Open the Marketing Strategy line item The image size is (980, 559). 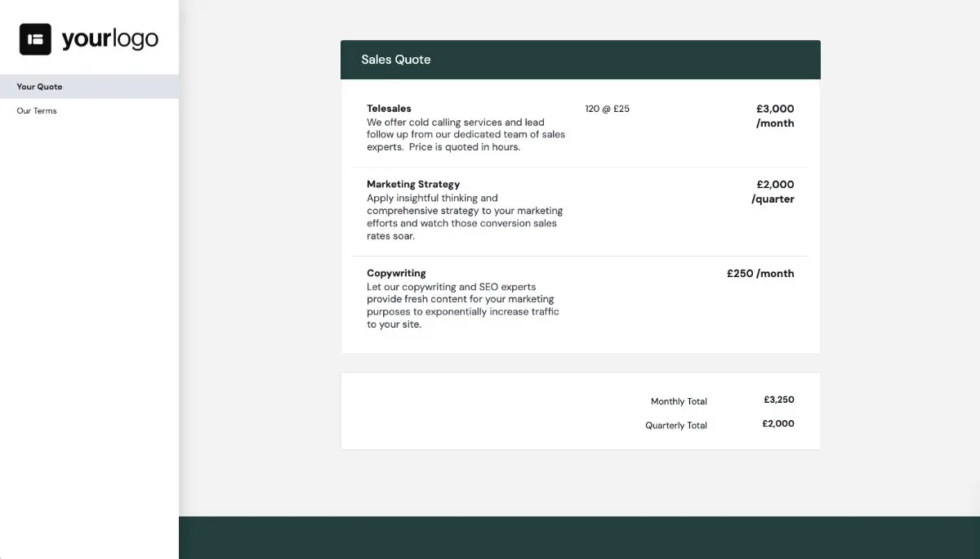click(x=413, y=184)
